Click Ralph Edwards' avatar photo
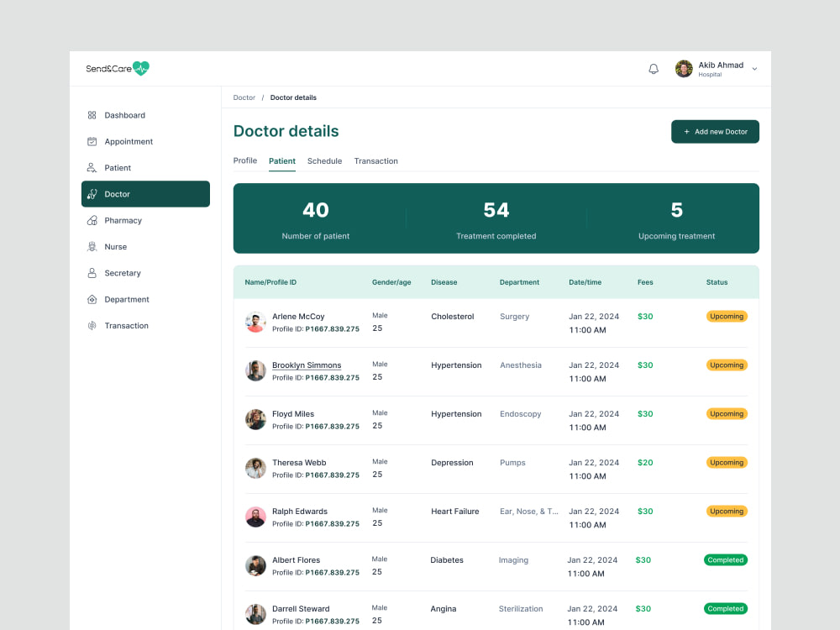Image resolution: width=840 pixels, height=630 pixels. (x=255, y=517)
